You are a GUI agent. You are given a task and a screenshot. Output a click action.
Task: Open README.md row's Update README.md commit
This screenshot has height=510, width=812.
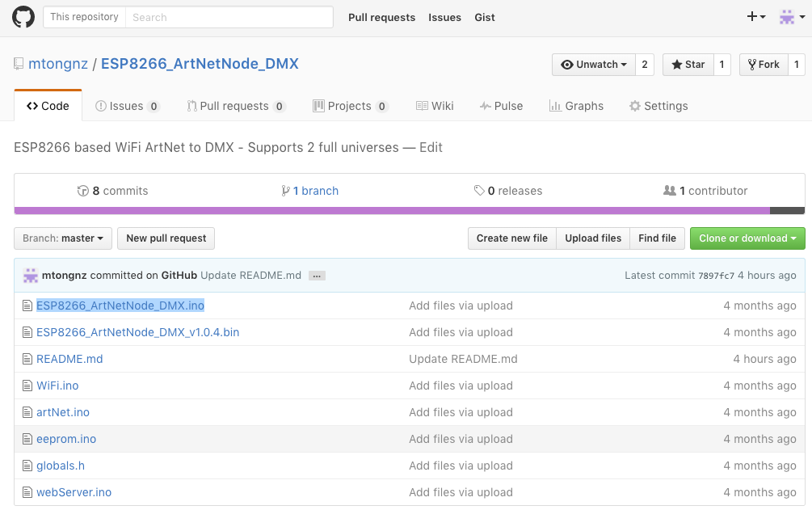(x=463, y=359)
